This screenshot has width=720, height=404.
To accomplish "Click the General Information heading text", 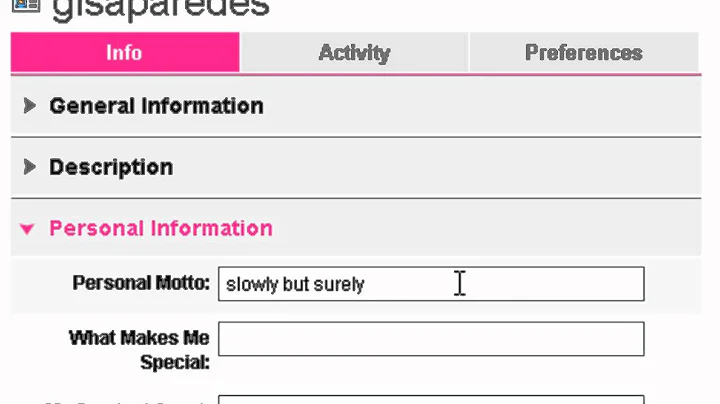I will 156,106.
